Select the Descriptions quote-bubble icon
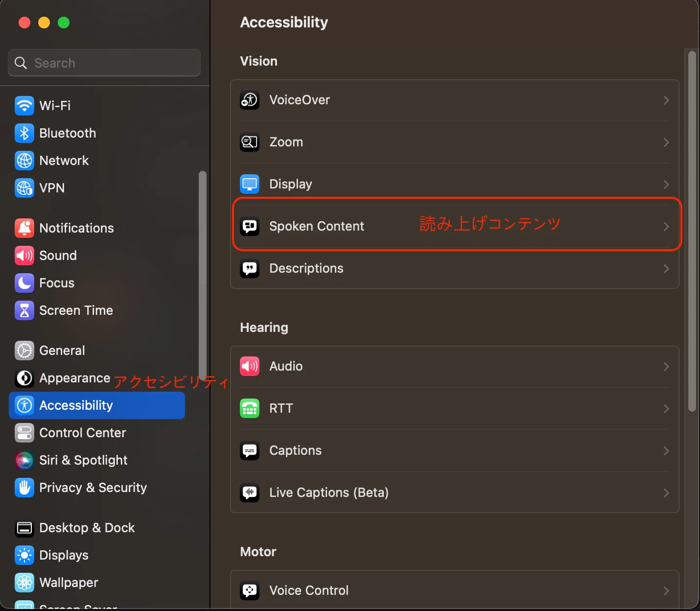The height and width of the screenshot is (611, 700). click(x=250, y=268)
